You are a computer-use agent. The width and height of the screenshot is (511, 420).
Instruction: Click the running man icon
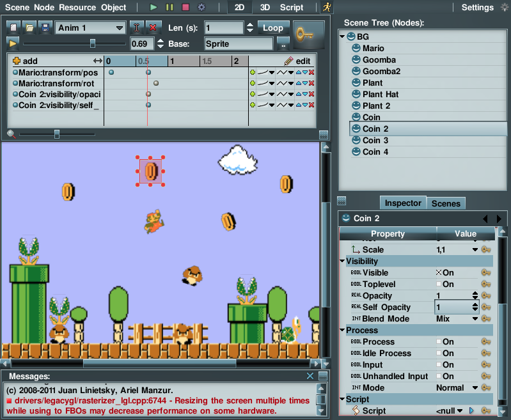(x=327, y=7)
